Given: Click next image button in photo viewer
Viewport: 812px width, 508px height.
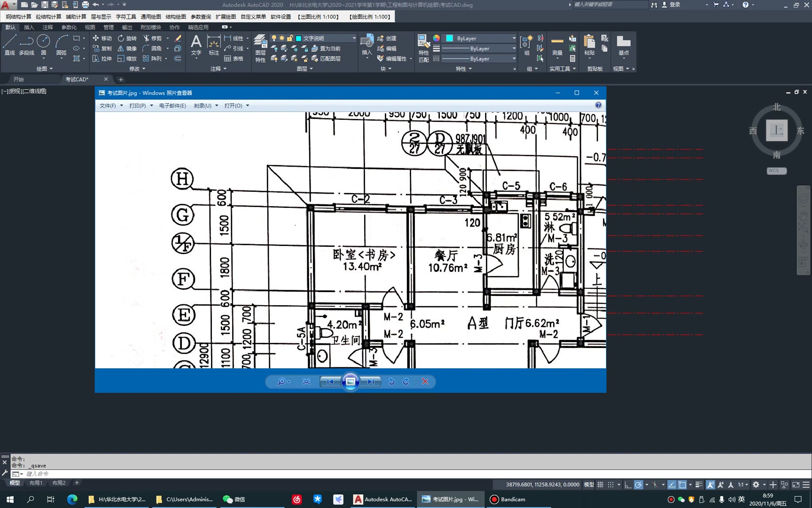Looking at the screenshot, I should [x=371, y=381].
